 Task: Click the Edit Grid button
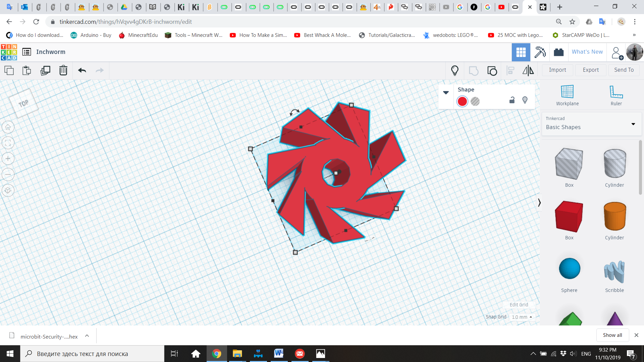tap(519, 305)
